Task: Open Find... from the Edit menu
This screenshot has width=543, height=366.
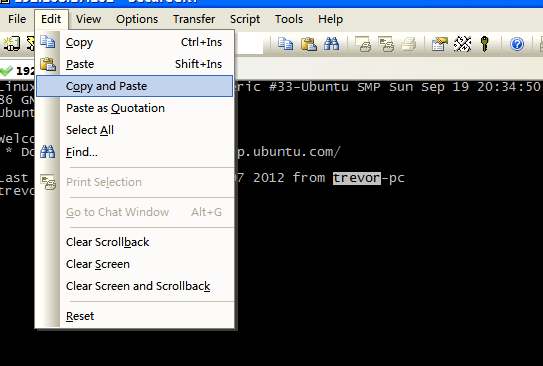Action: [135, 152]
